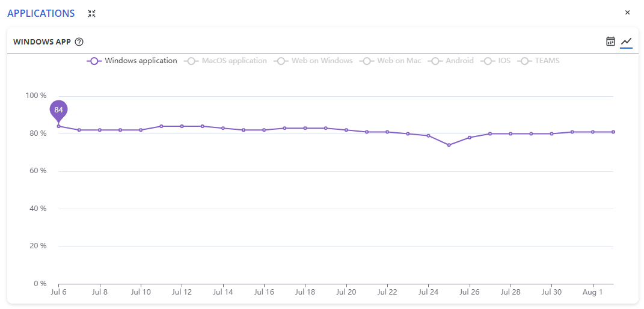Select the Jul 20 data point
644x309 pixels.
tap(346, 130)
